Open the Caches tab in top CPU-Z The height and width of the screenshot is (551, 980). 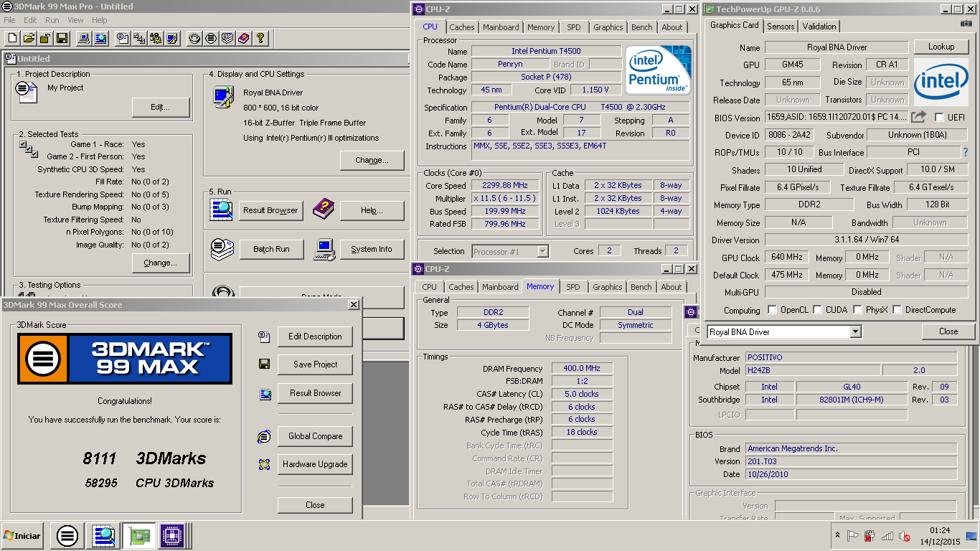(462, 27)
